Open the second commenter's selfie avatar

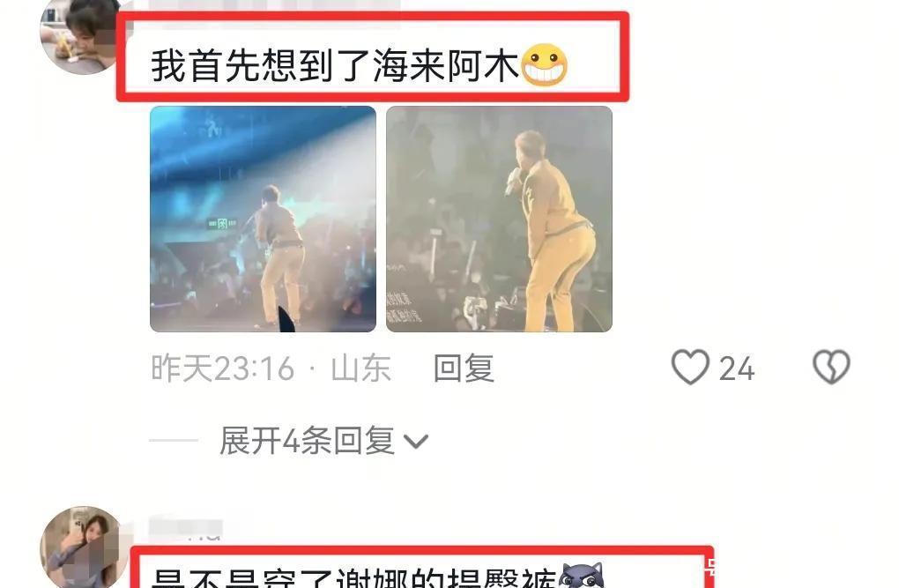coord(83,547)
